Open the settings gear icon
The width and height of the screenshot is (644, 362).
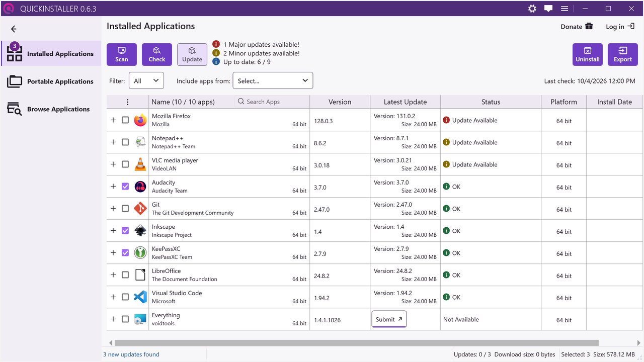point(532,9)
